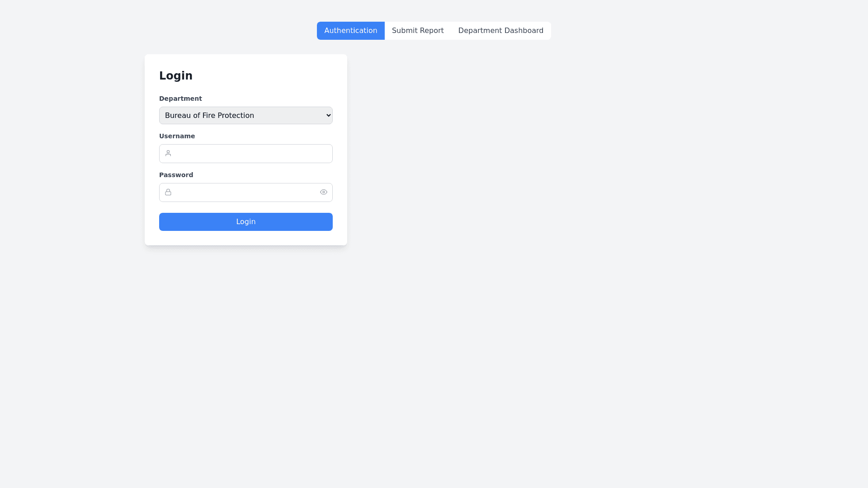Click the Login heading text
The image size is (868, 488).
point(175,75)
